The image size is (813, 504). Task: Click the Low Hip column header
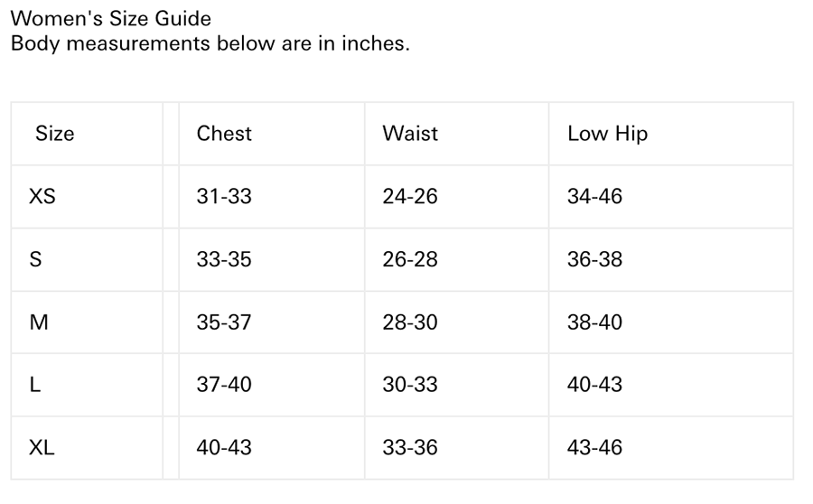[607, 134]
